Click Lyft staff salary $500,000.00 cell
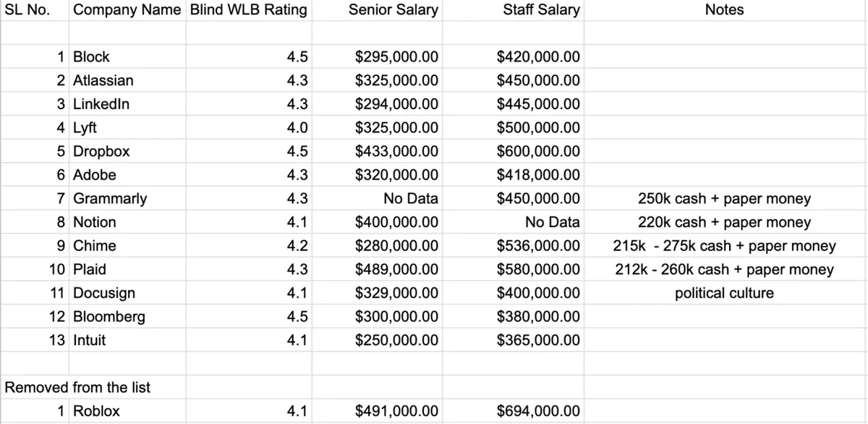 (x=537, y=128)
